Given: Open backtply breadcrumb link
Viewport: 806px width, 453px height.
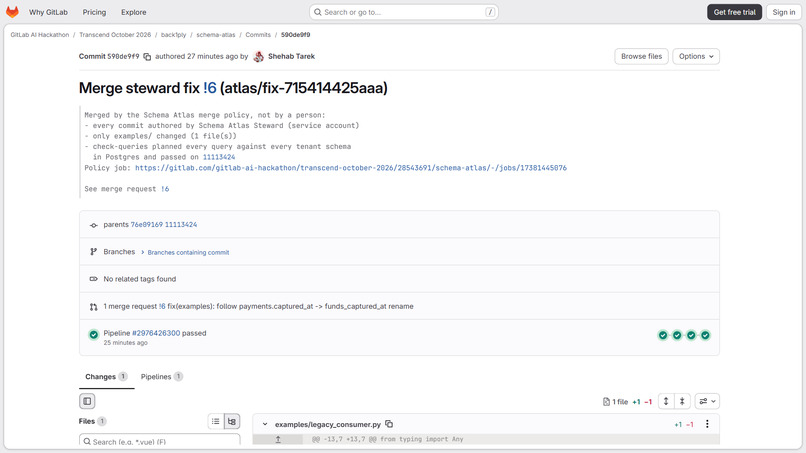Looking at the screenshot, I should 174,35.
